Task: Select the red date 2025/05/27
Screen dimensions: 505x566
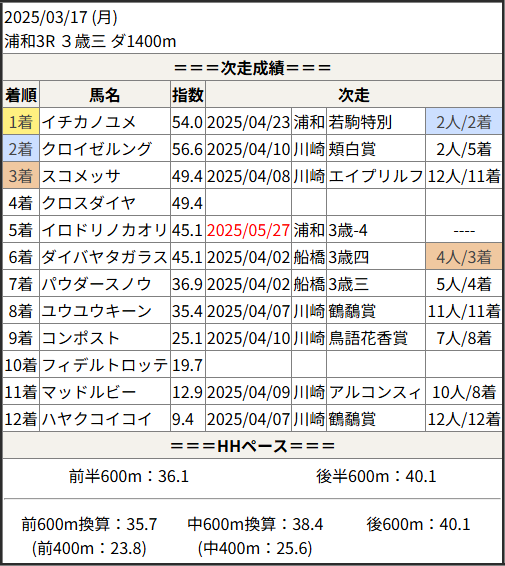Action: click(248, 230)
